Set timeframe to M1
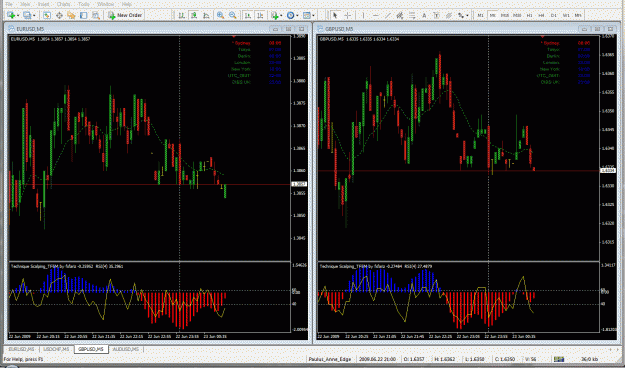625x368 pixels. coord(480,15)
